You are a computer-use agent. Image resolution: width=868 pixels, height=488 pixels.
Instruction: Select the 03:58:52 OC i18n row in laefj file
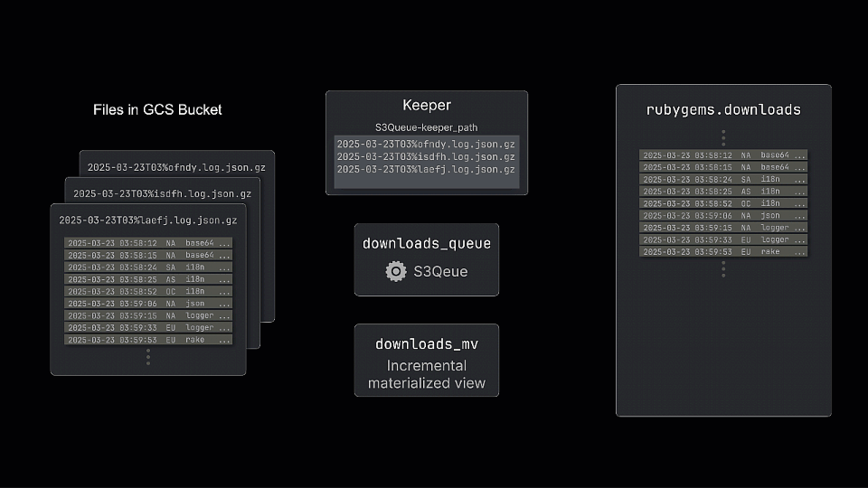pos(148,291)
